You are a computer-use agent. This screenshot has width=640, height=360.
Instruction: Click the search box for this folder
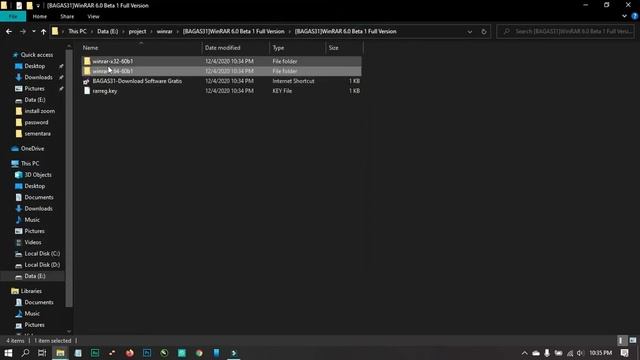[566, 31]
